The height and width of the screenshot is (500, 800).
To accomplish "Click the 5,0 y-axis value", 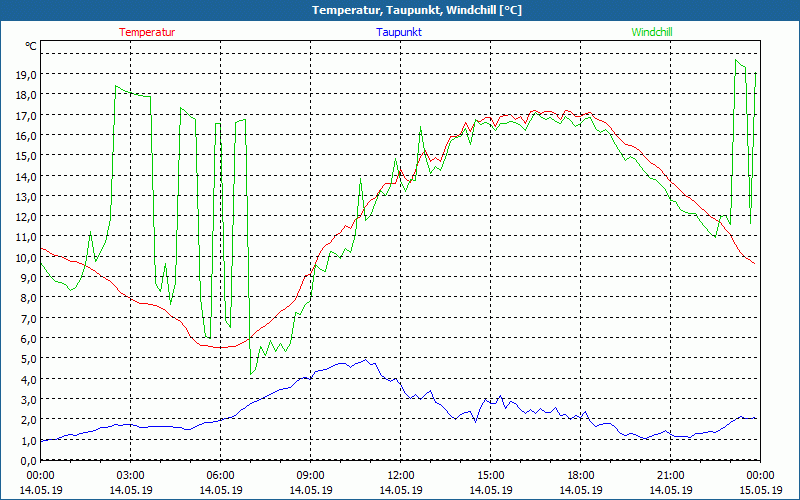I will click(x=26, y=359).
